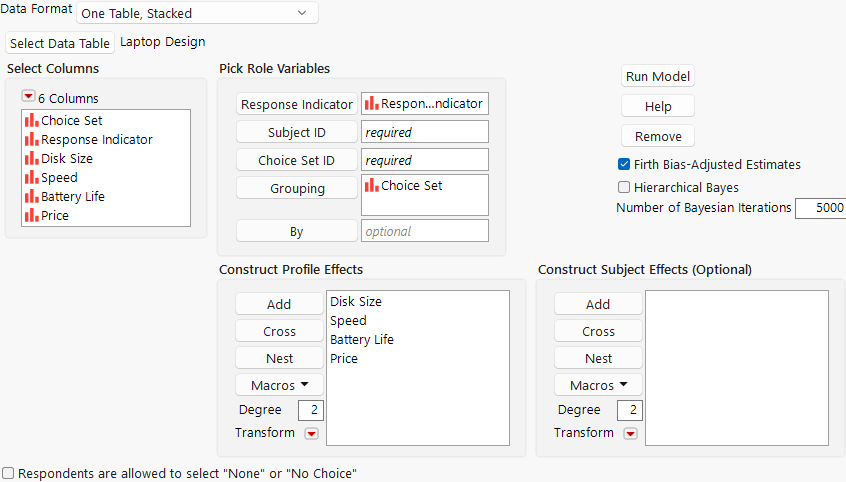Viewport: 846px width, 482px height.
Task: Open Transform red triangle under Profile Effects
Action: [311, 433]
